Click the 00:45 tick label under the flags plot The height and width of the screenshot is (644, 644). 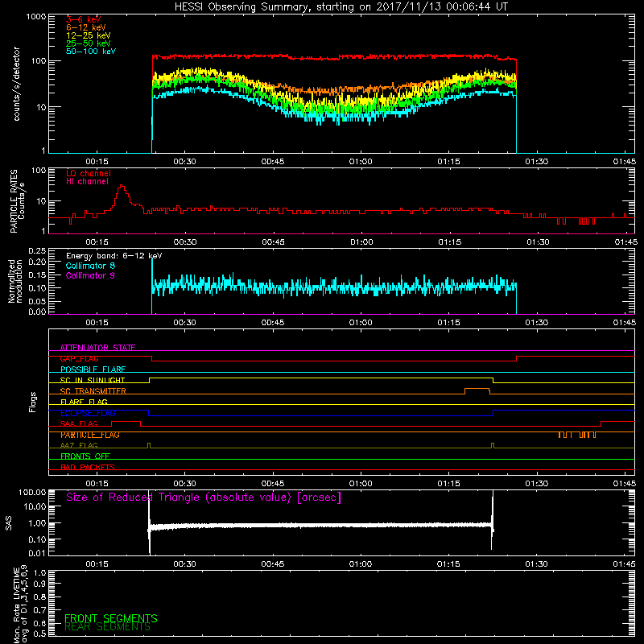[273, 484]
